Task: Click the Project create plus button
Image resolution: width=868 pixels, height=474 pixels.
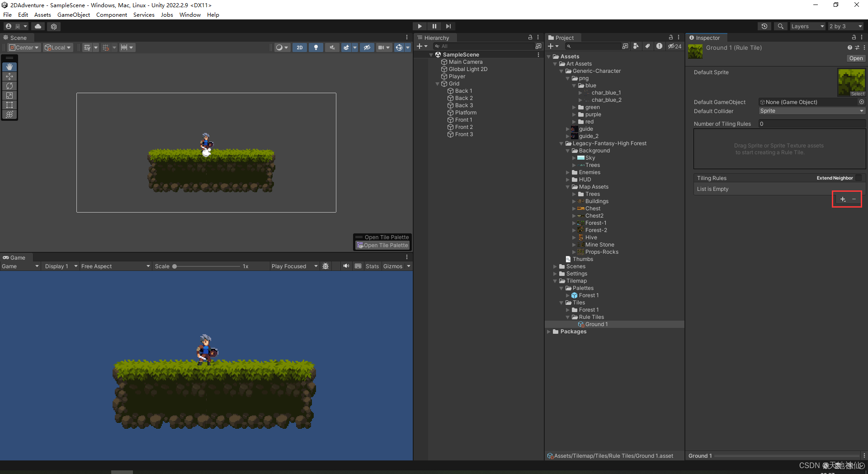Action: pos(553,46)
